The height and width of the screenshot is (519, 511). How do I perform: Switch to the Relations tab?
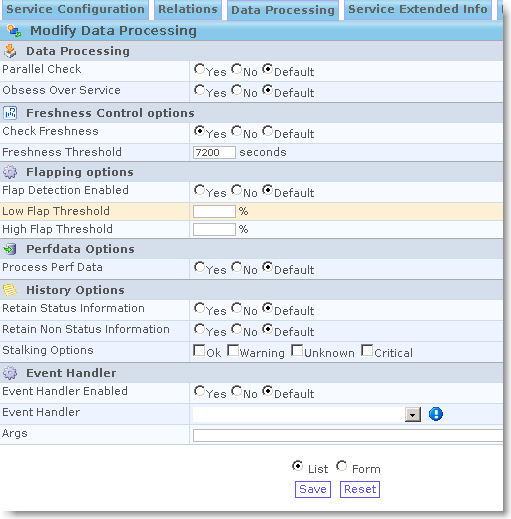click(188, 10)
